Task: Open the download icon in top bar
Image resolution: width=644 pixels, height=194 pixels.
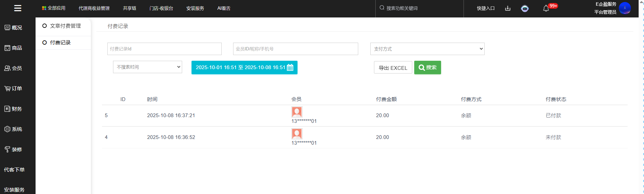Action: click(507, 8)
